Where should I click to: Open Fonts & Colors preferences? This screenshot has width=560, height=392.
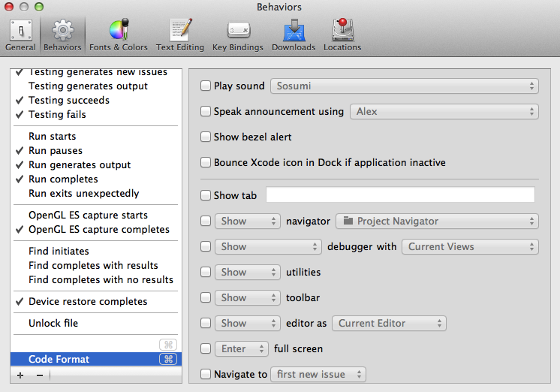click(118, 35)
